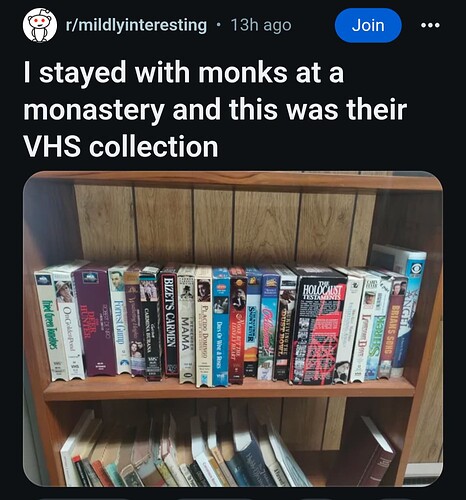Viewport: 466px width, 500px height.
Task: Open the r/mildlyinteresting subreddit link
Action: pyautogui.click(x=136, y=25)
